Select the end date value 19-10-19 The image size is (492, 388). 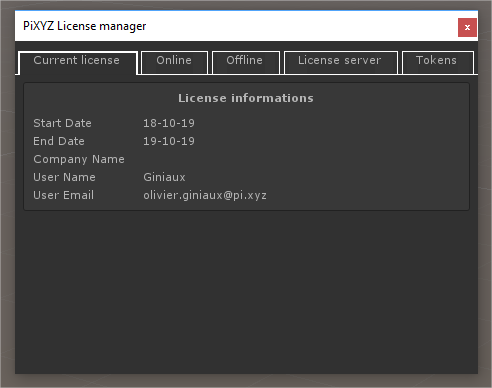169,141
